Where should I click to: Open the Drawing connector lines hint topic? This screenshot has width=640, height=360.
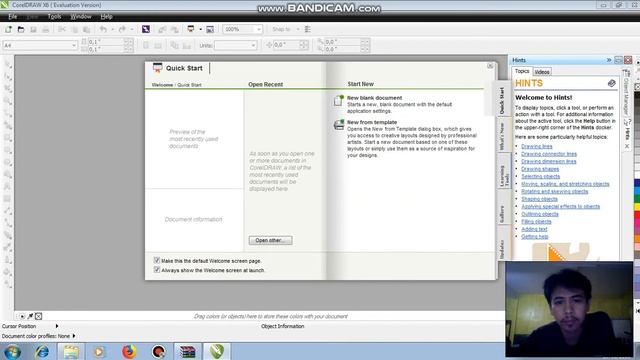pyautogui.click(x=549, y=154)
